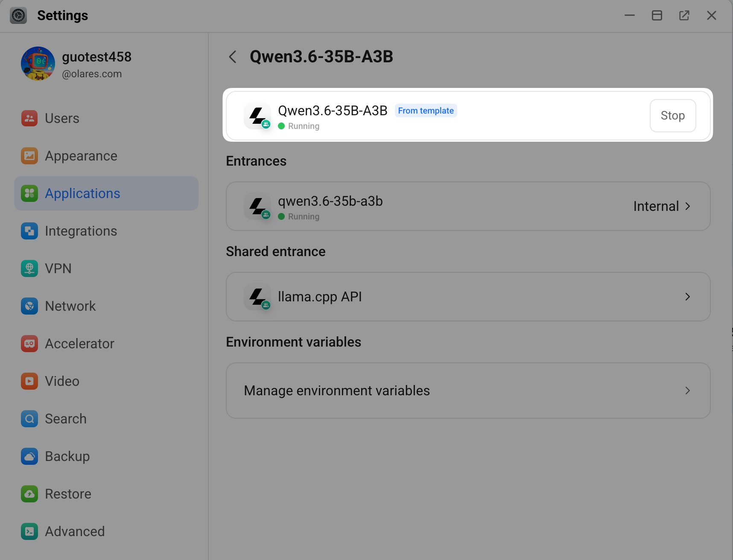
Task: Open the Users settings icon
Action: click(29, 118)
